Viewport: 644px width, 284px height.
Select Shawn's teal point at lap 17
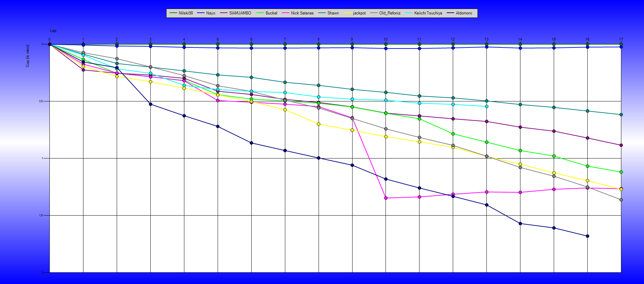pyautogui.click(x=621, y=115)
